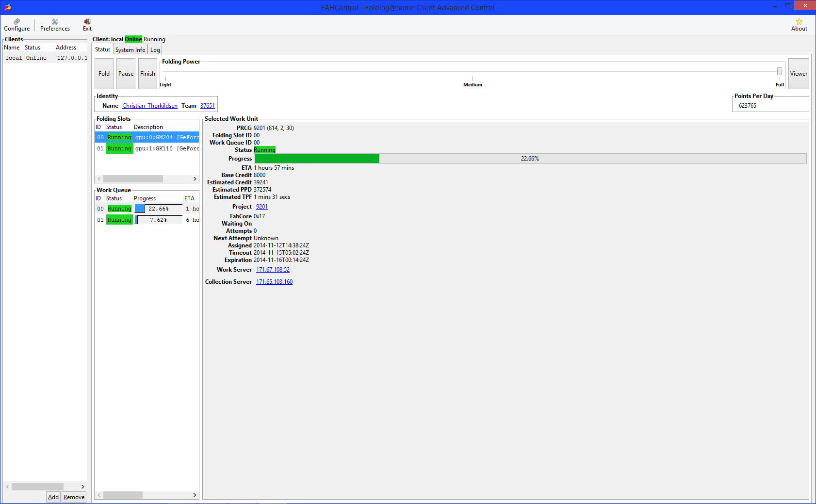Switch to the System Info tab
The image size is (816, 504).
click(130, 50)
